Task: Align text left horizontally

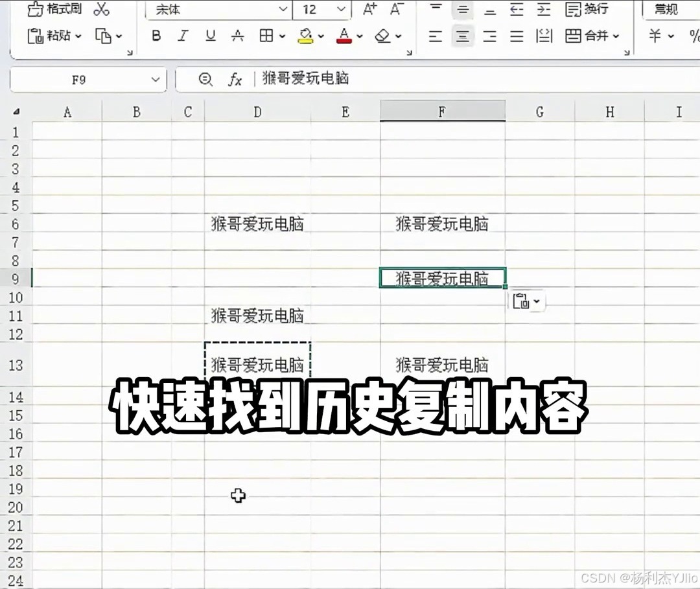Action: click(x=436, y=36)
